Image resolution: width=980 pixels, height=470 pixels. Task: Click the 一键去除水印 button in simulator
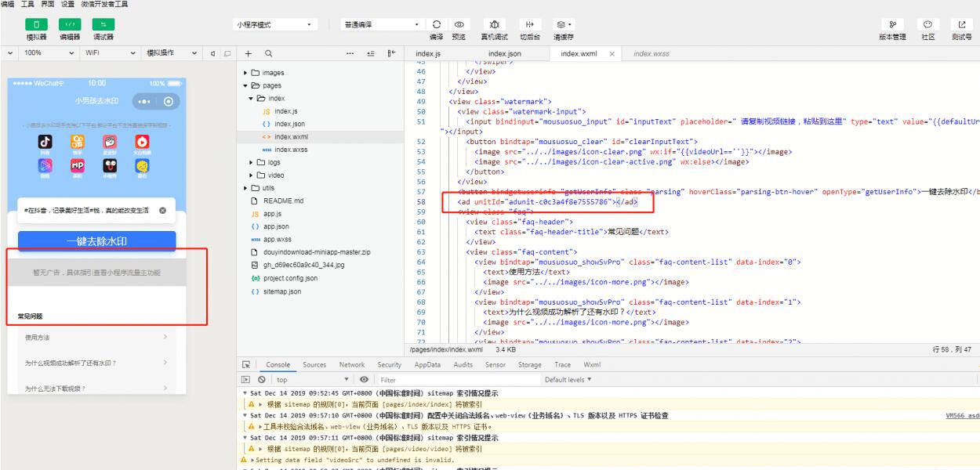97,242
